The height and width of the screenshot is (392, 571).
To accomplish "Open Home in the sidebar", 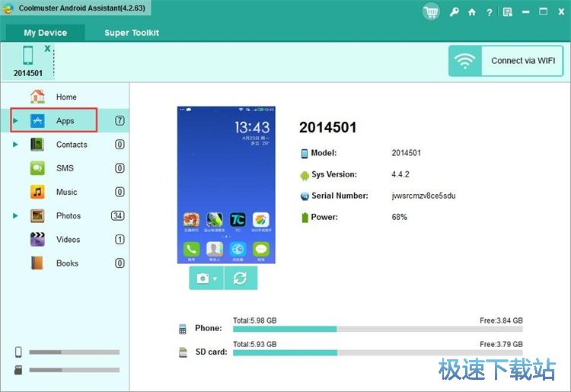I will [x=65, y=97].
